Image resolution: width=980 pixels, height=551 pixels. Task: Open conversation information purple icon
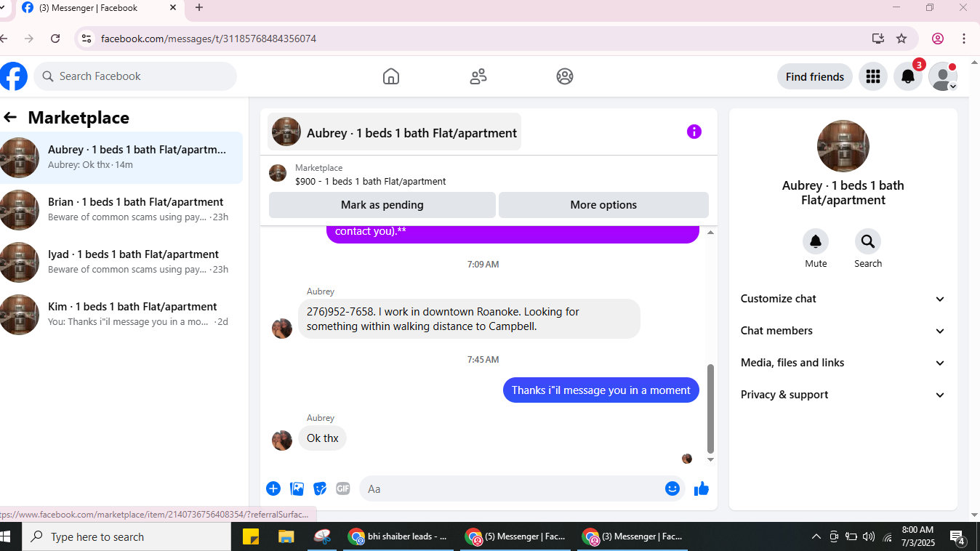point(694,132)
